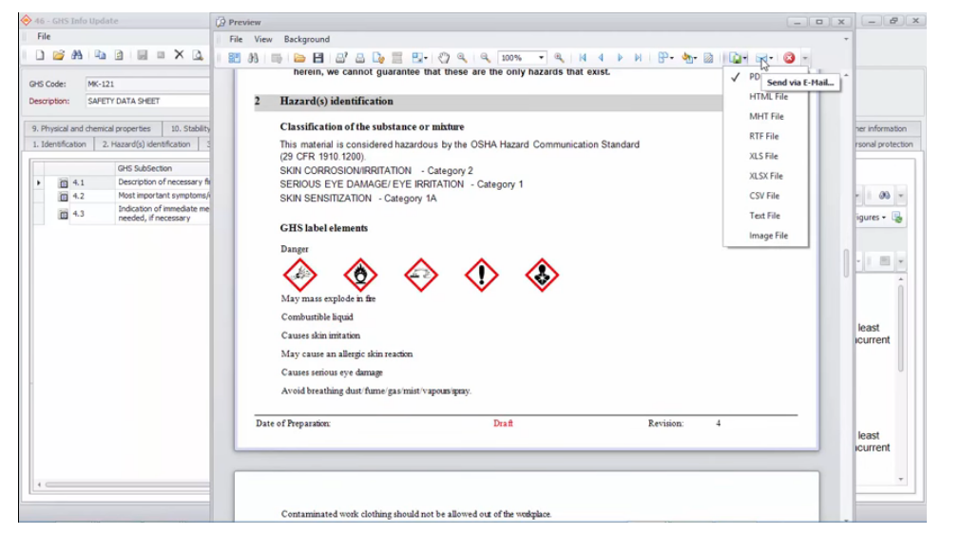Choose RTF File export option

765,136
